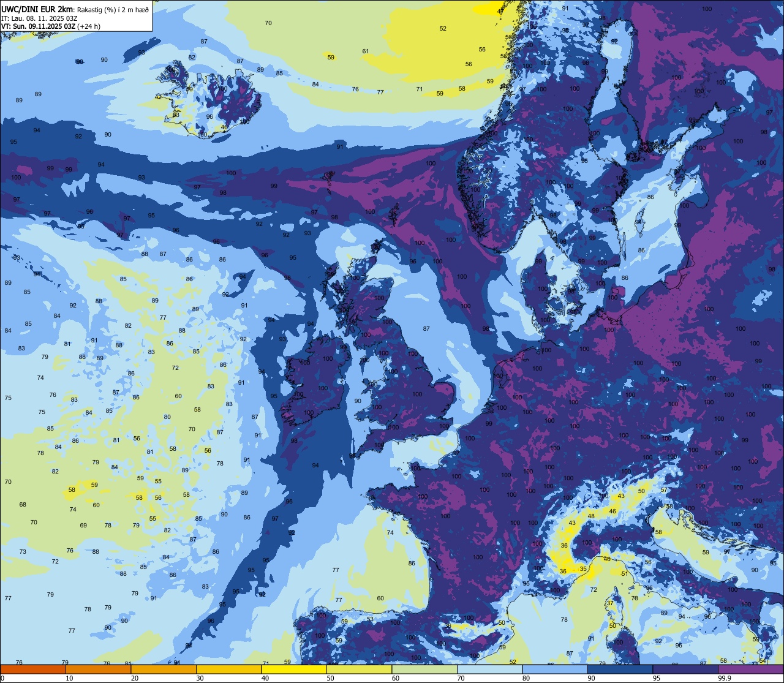The image size is (784, 683).
Task: Click the map value "35" on the Riviera coast
Action: [x=584, y=568]
